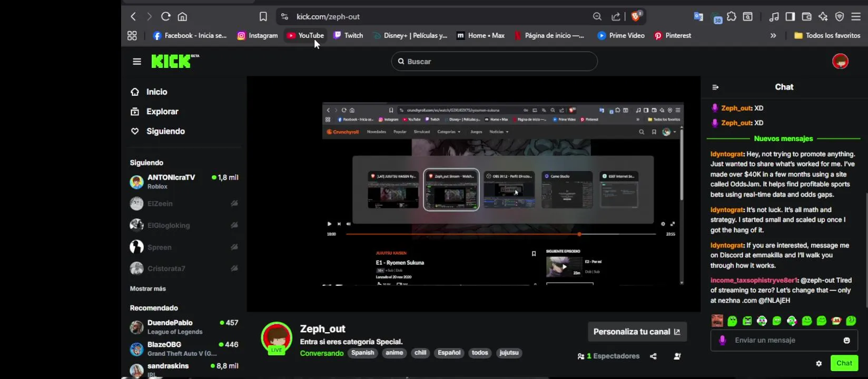Open the Google Translate extension icon
Screen dimensions: 868x379
(698, 17)
